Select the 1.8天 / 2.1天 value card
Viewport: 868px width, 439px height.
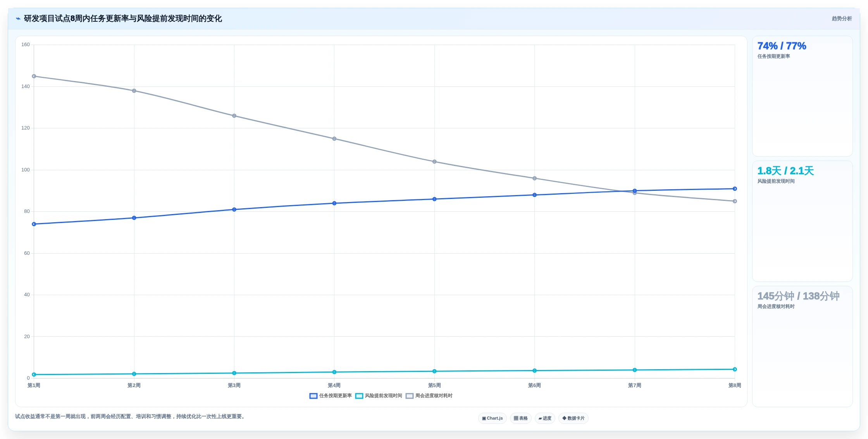(x=802, y=221)
